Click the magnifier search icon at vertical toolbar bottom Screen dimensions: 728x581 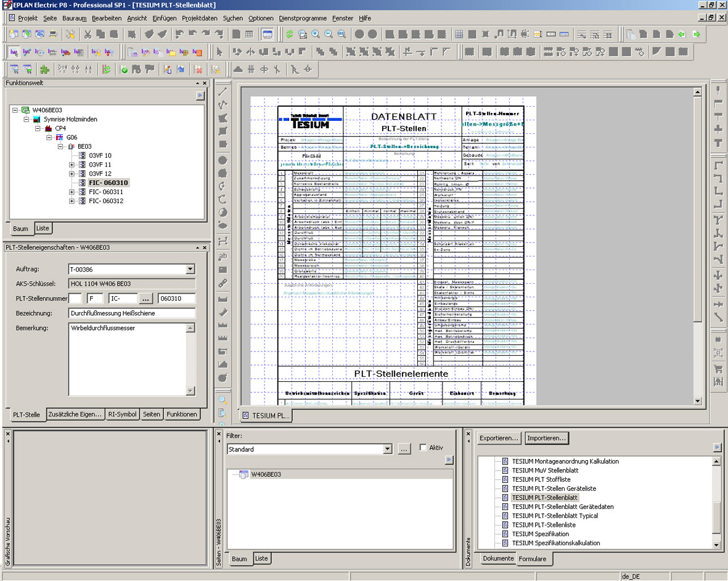click(x=223, y=400)
